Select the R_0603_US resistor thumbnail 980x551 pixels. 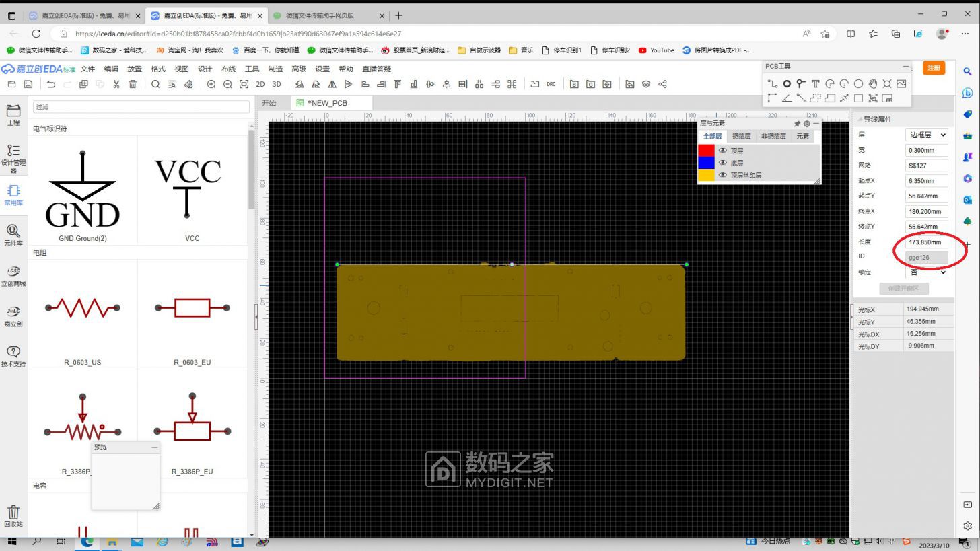(83, 314)
